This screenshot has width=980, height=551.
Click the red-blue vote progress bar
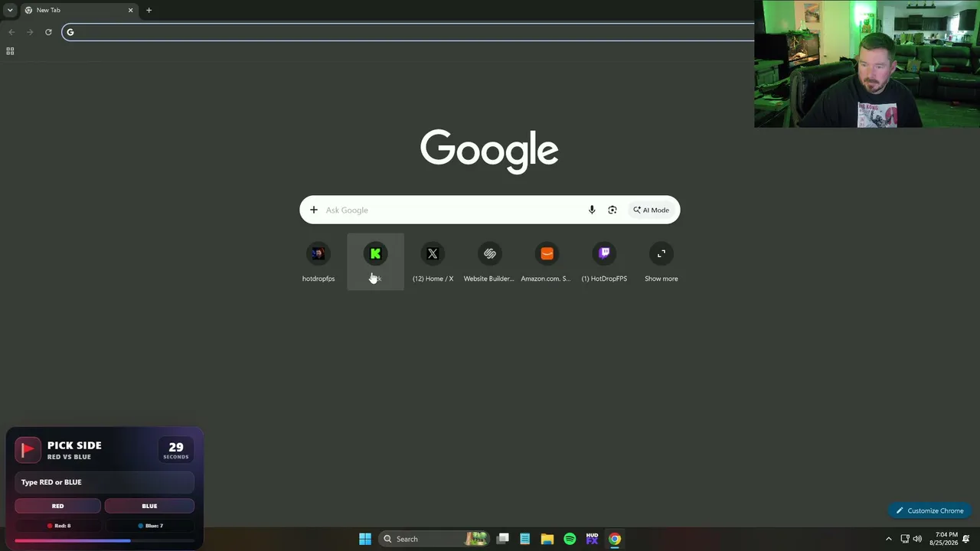pos(104,540)
